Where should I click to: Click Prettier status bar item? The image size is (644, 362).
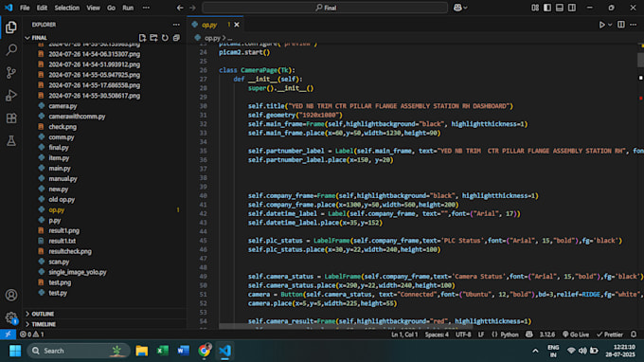pyautogui.click(x=610, y=335)
